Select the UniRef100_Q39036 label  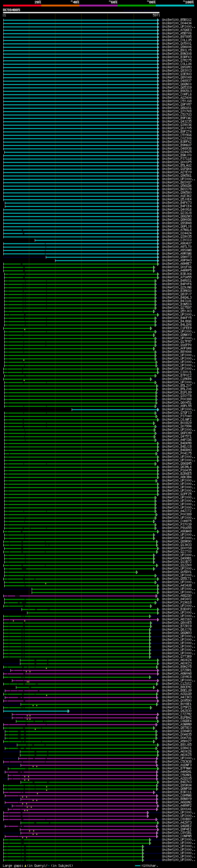[177, 125]
